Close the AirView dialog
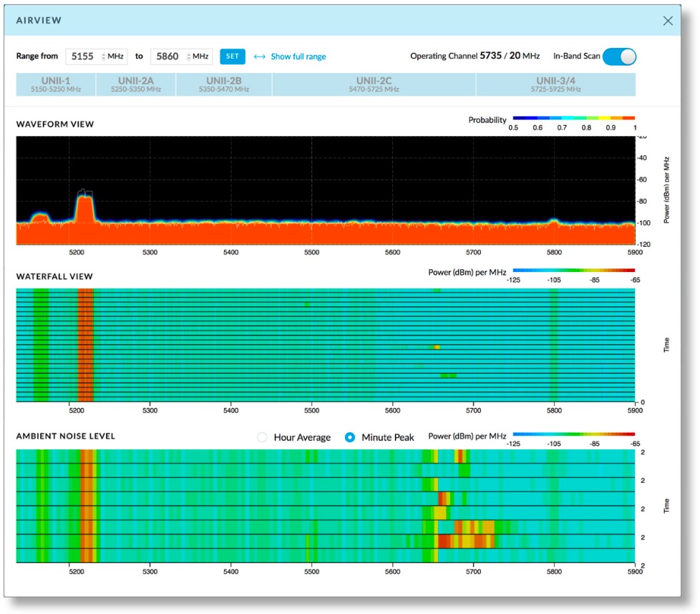Viewport: 700px width, 614px height. tap(668, 21)
